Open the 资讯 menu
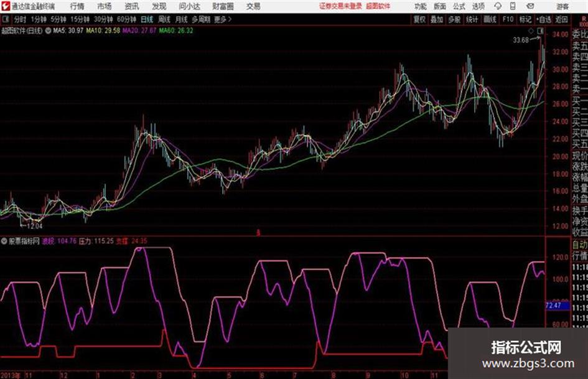This screenshot has width=588, height=379. coord(132,6)
